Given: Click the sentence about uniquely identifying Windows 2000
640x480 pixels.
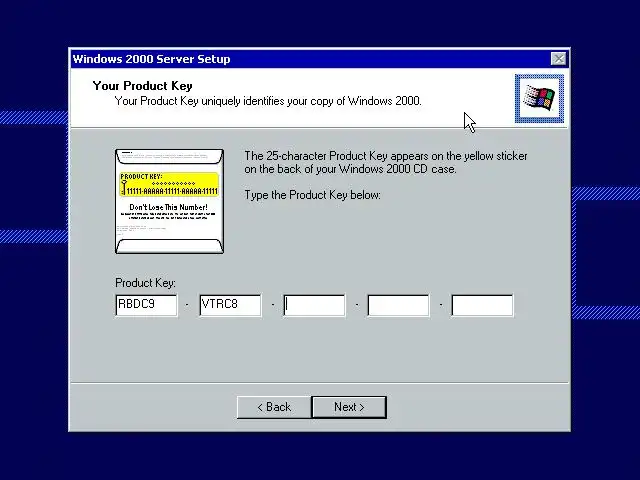Looking at the screenshot, I should pos(268,101).
